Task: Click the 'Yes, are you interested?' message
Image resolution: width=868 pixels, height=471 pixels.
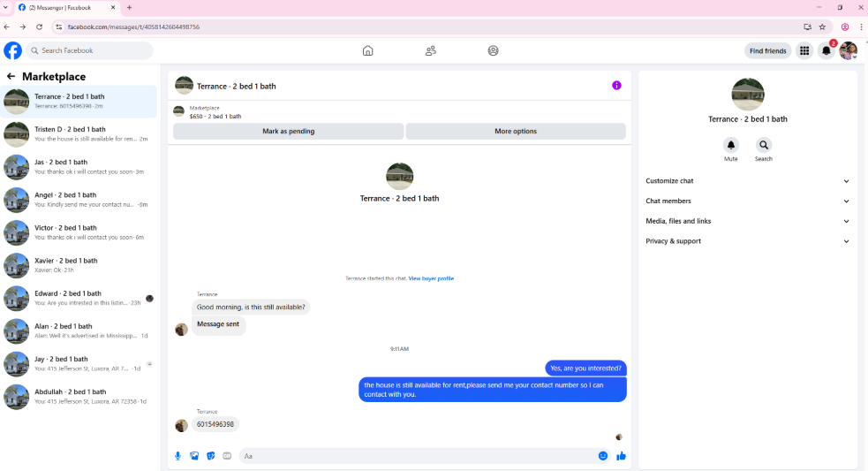Action: tap(585, 368)
